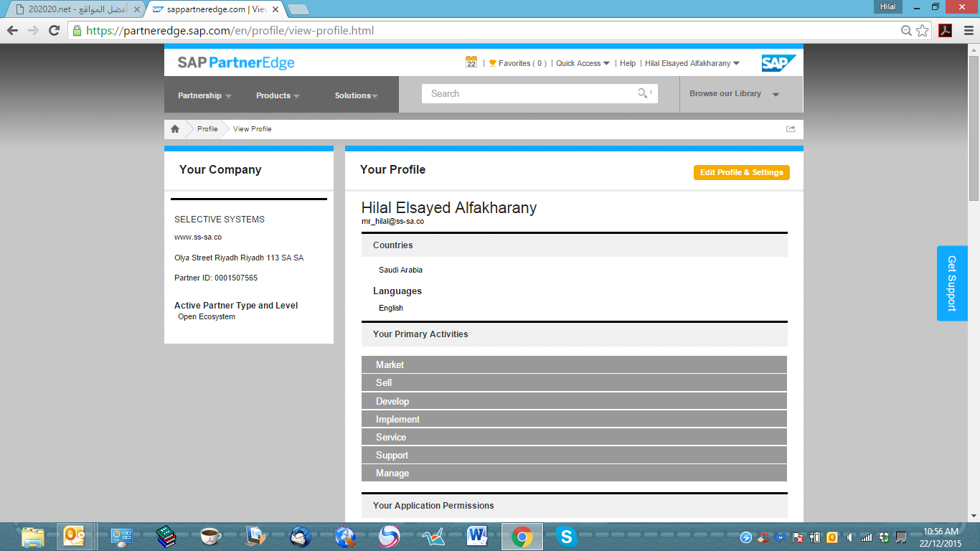The image size is (980, 551).
Task: Expand the Sell activity row
Action: (574, 382)
